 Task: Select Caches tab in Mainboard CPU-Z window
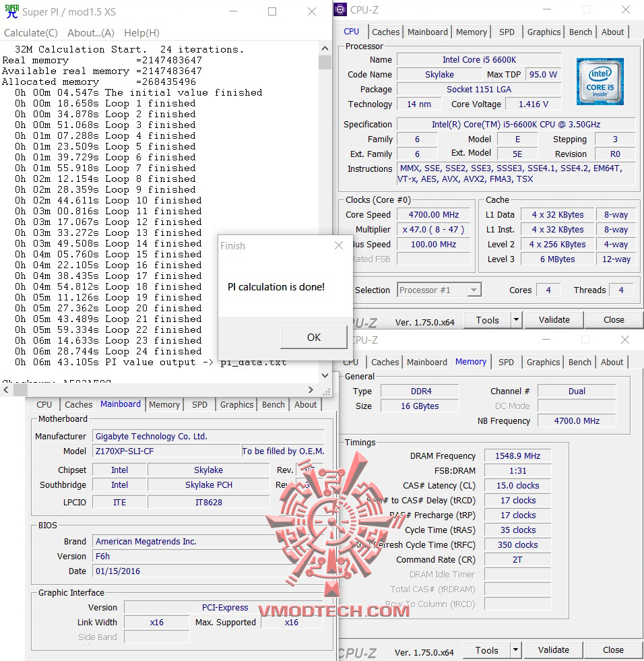point(78,405)
